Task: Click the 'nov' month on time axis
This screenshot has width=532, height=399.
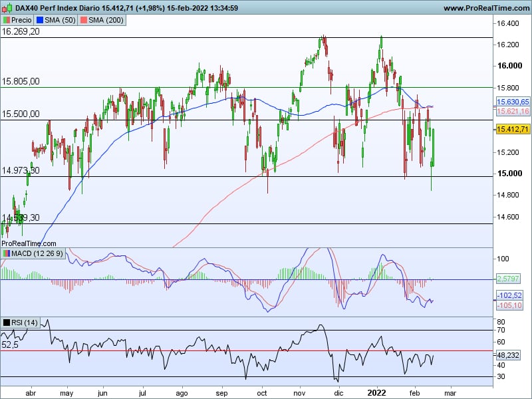Action: tap(300, 393)
